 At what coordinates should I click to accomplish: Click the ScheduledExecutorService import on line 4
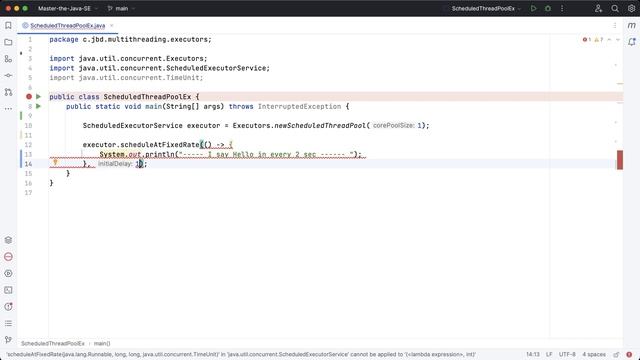coord(160,68)
